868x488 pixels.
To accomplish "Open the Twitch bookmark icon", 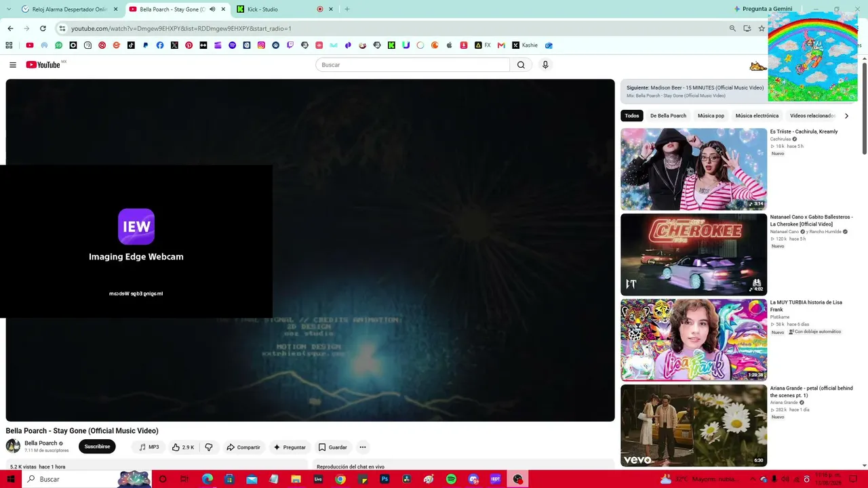I will coord(290,45).
